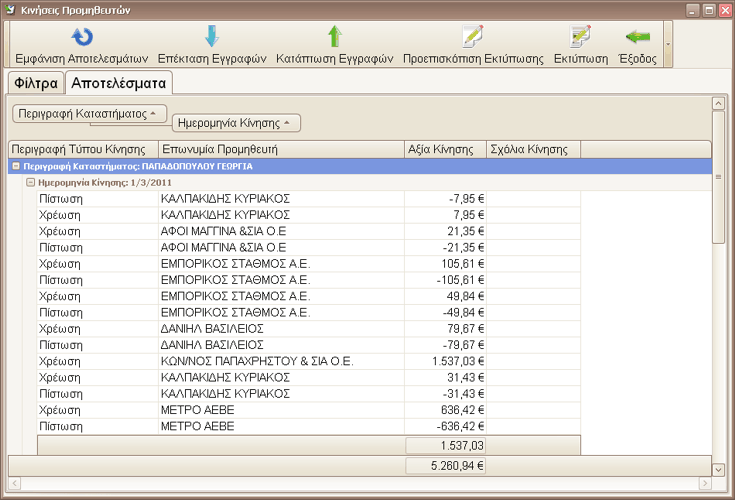Click the grand total 5.260,94 € box

click(445, 466)
